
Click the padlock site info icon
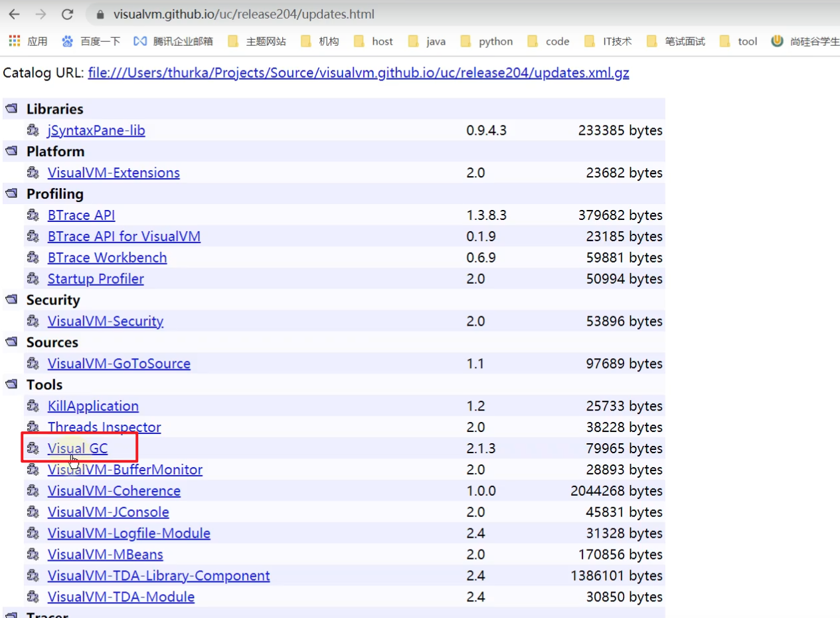[100, 14]
